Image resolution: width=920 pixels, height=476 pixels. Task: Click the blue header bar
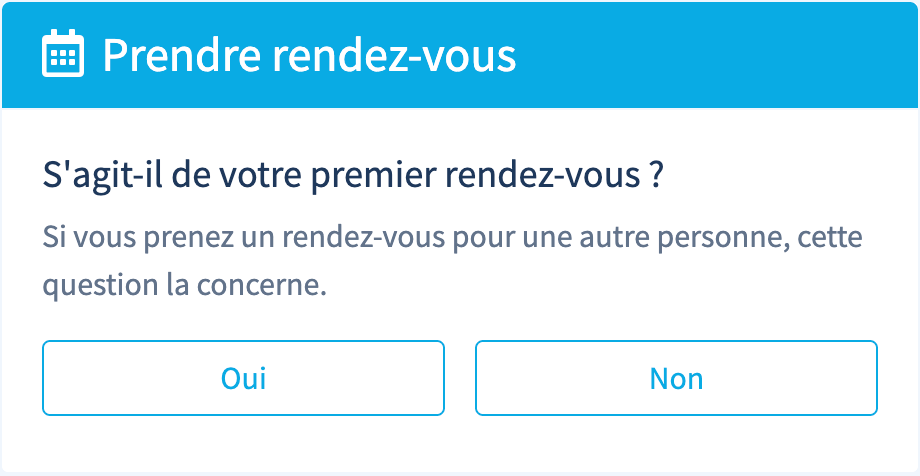700,55
